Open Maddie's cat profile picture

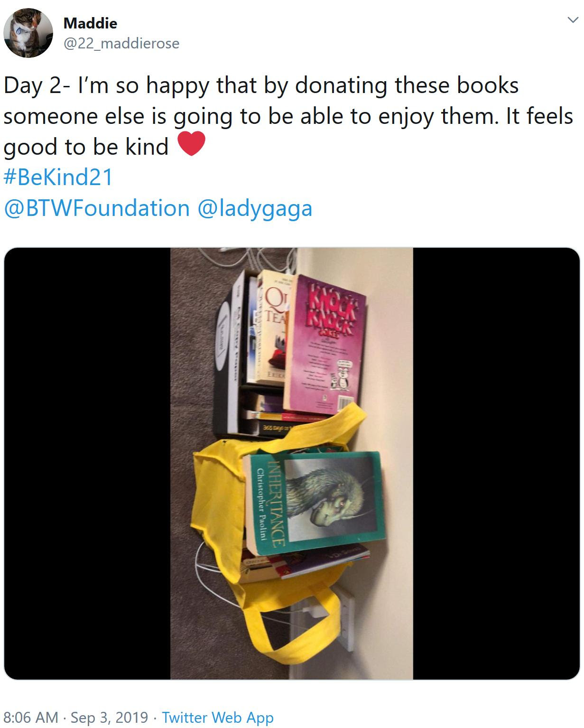pos(28,33)
